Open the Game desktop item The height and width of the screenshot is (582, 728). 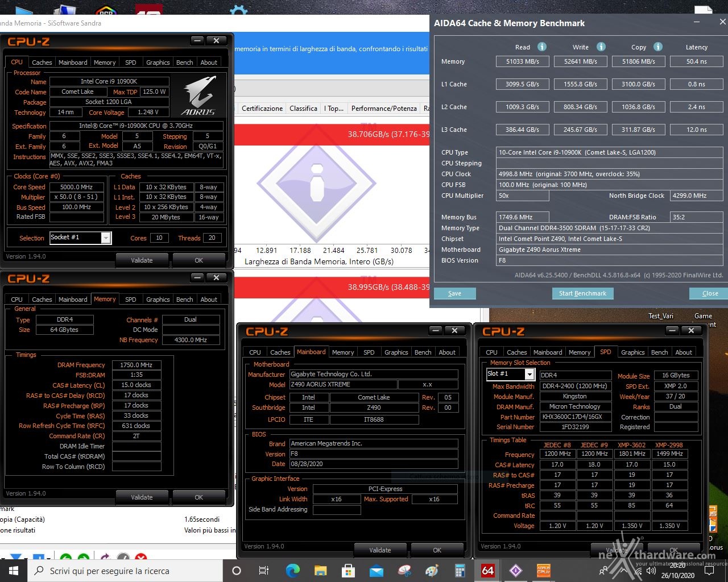click(x=703, y=316)
